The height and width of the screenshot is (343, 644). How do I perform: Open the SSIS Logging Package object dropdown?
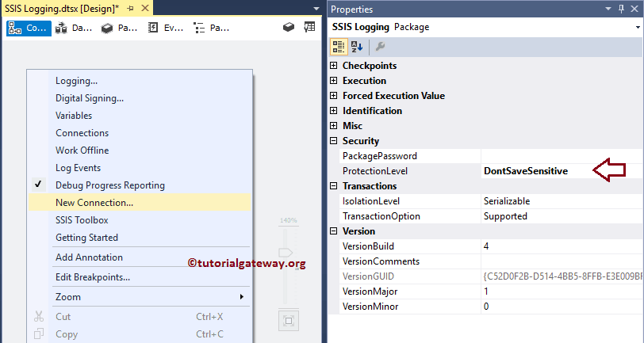(485, 27)
